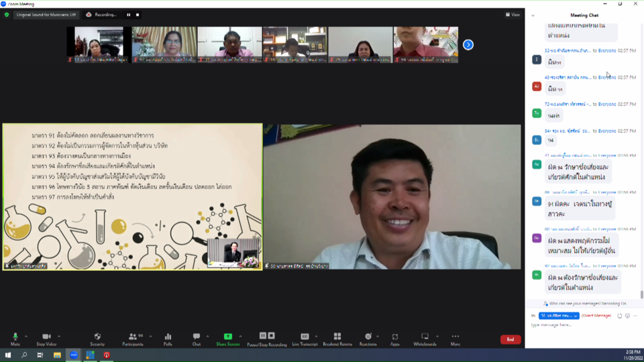Image resolution: width=644 pixels, height=362 pixels.
Task: Stop recording from top indicator
Action: point(138,15)
